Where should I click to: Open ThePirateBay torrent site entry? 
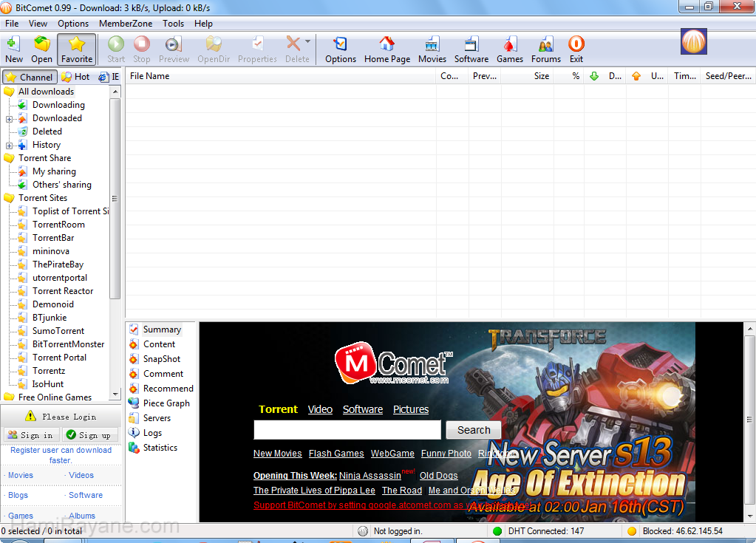point(58,264)
